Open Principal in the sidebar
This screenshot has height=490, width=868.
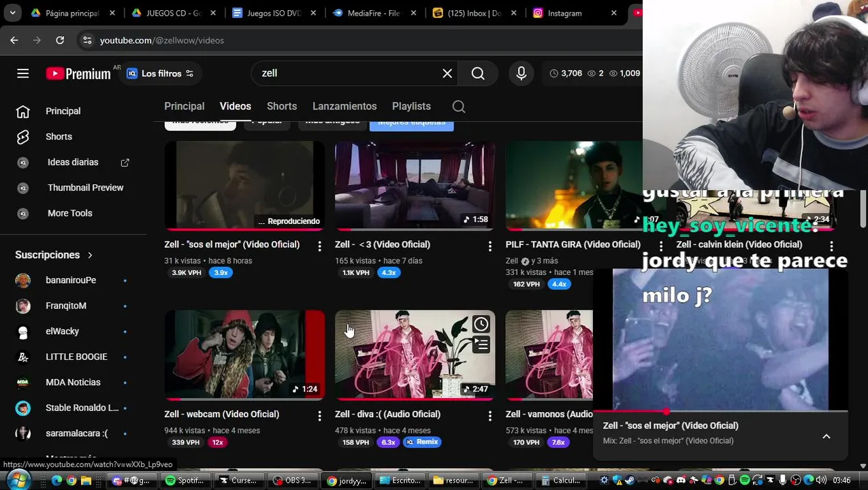[x=74, y=111]
